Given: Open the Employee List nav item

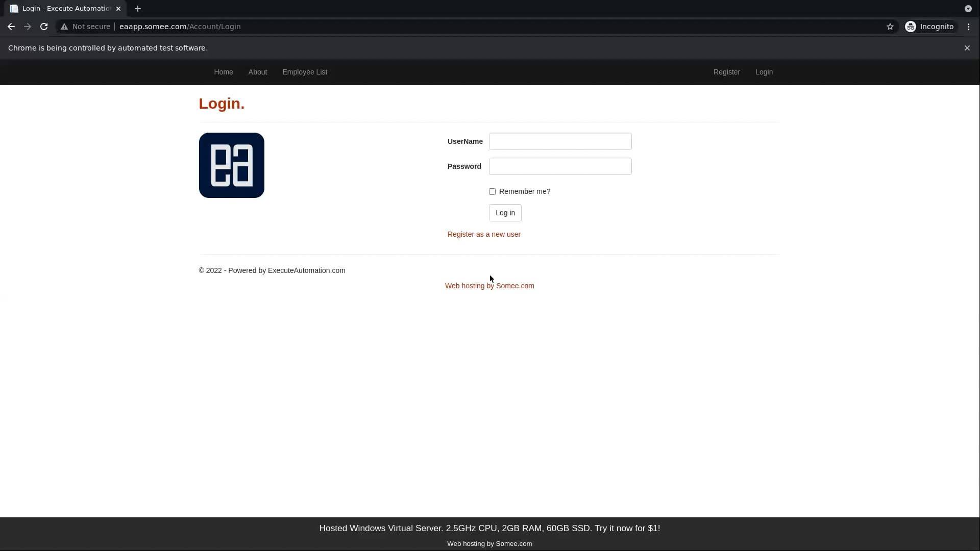Looking at the screenshot, I should pyautogui.click(x=305, y=72).
